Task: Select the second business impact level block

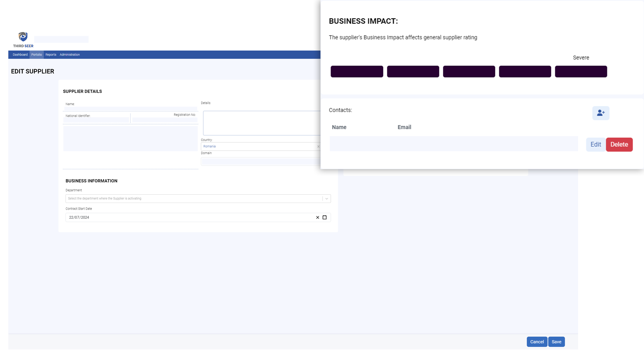Action: [413, 71]
